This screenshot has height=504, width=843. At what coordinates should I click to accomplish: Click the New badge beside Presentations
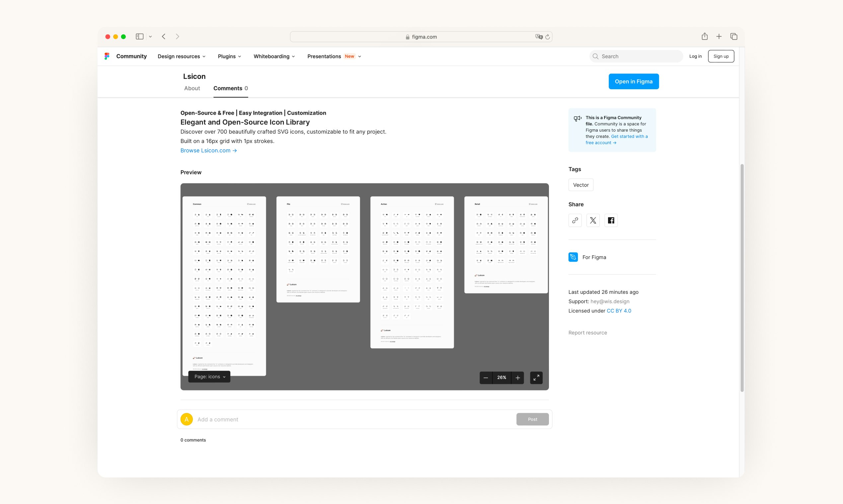click(349, 56)
